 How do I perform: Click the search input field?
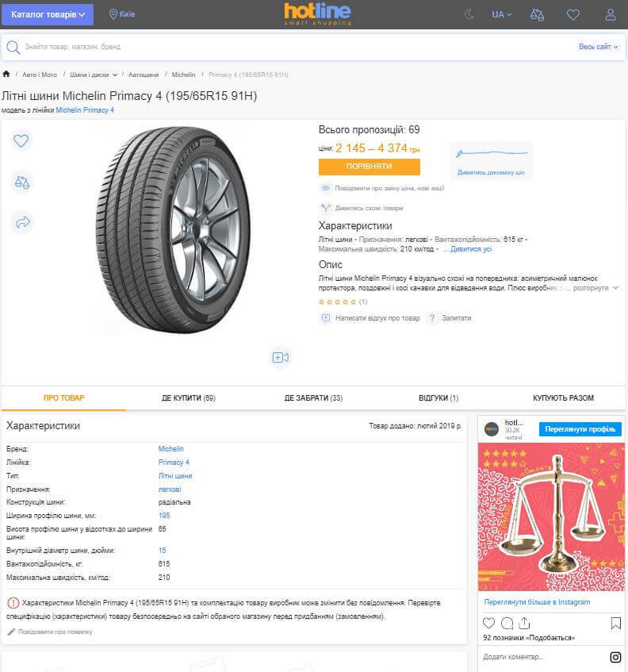click(x=293, y=47)
